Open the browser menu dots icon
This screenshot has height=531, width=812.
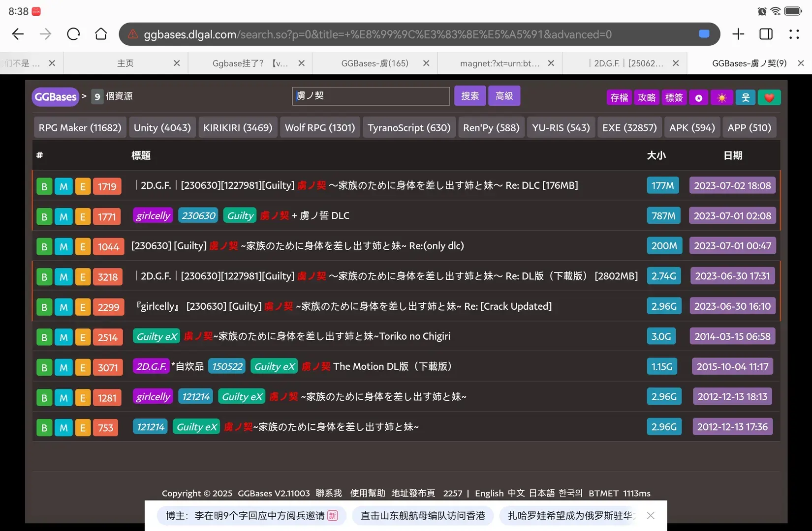click(794, 34)
